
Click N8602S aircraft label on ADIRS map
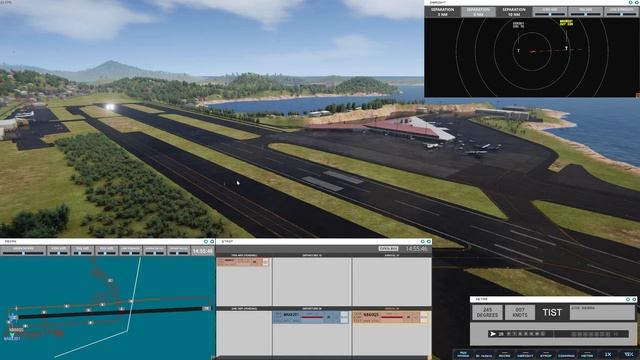tap(16, 330)
